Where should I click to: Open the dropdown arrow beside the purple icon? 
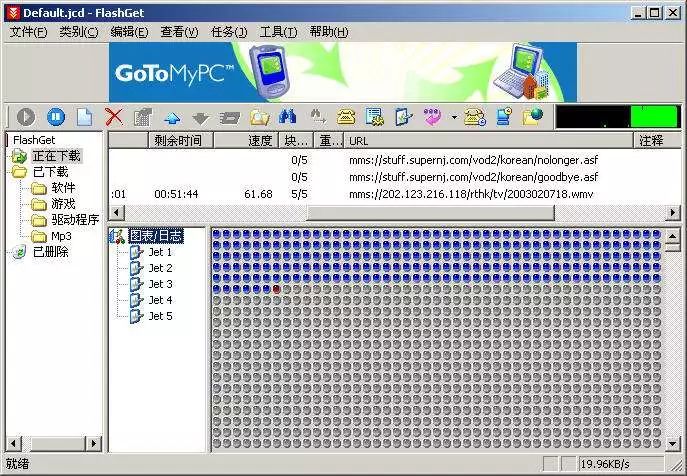pyautogui.click(x=454, y=117)
